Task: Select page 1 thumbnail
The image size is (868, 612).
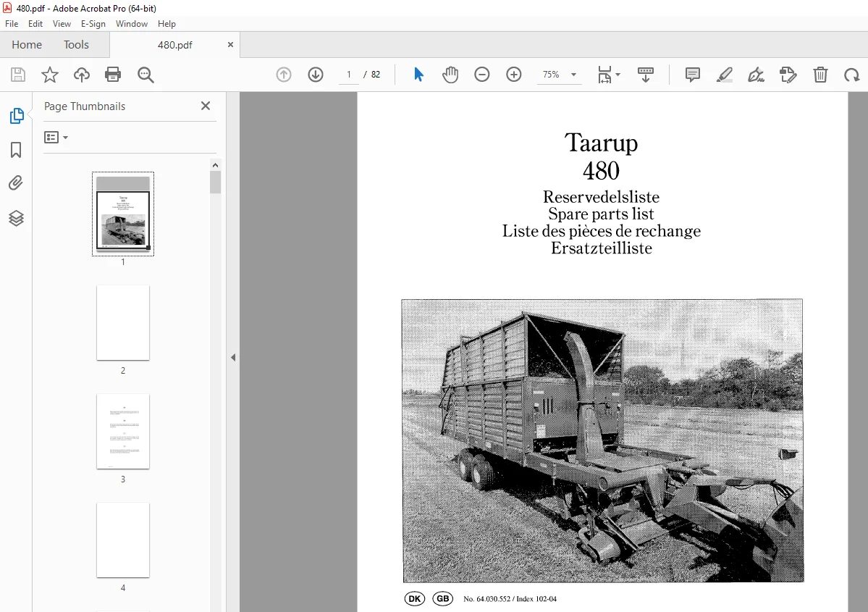Action: pos(123,214)
